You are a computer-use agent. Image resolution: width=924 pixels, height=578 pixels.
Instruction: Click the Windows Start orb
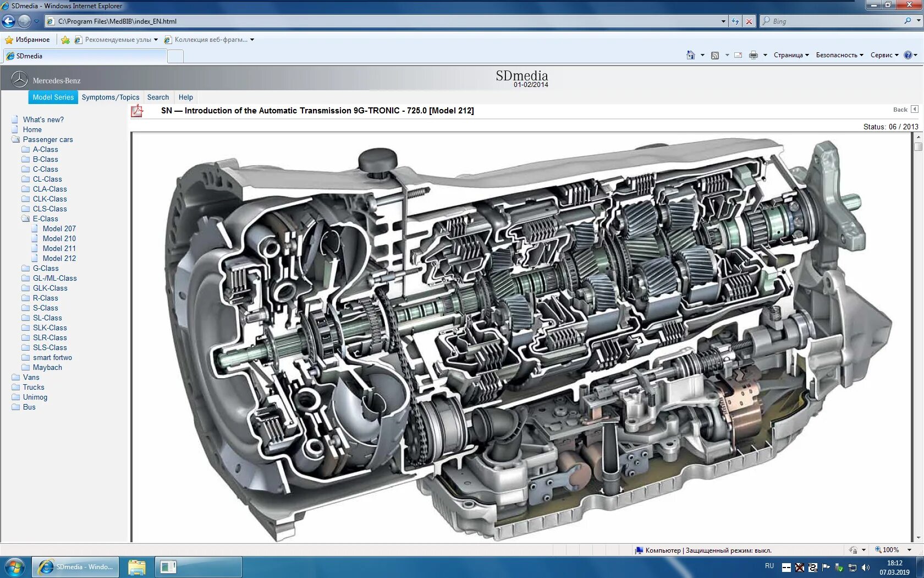coord(15,566)
